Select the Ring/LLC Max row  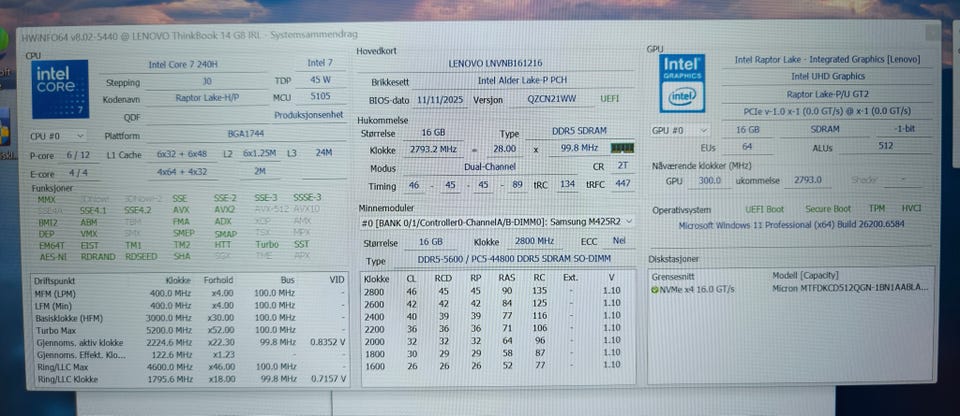click(x=190, y=367)
